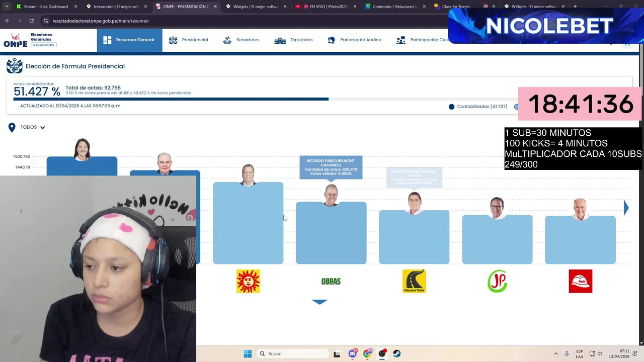Show hidden system tray icons

[556, 353]
